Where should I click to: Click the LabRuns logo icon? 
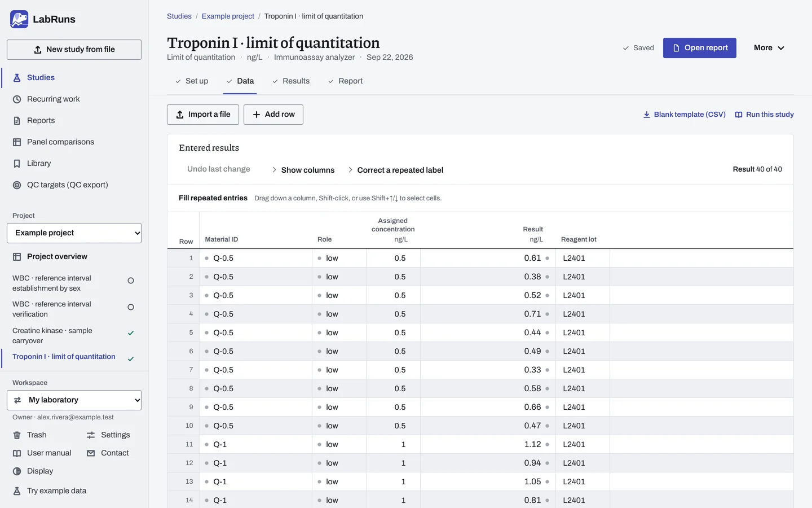(19, 19)
